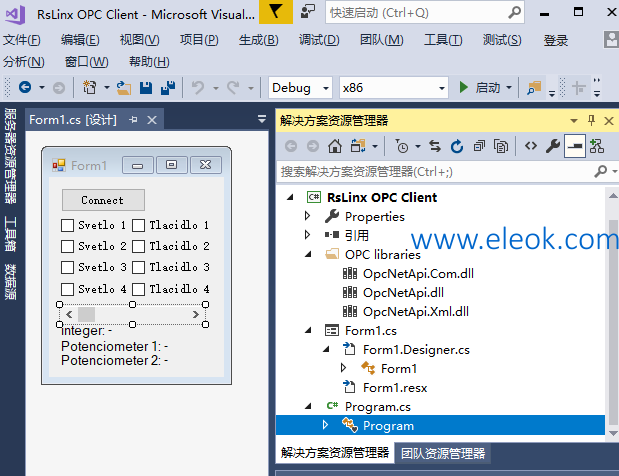619x476 pixels.
Task: Click the Solution Explorer Home icon
Action: (335, 146)
